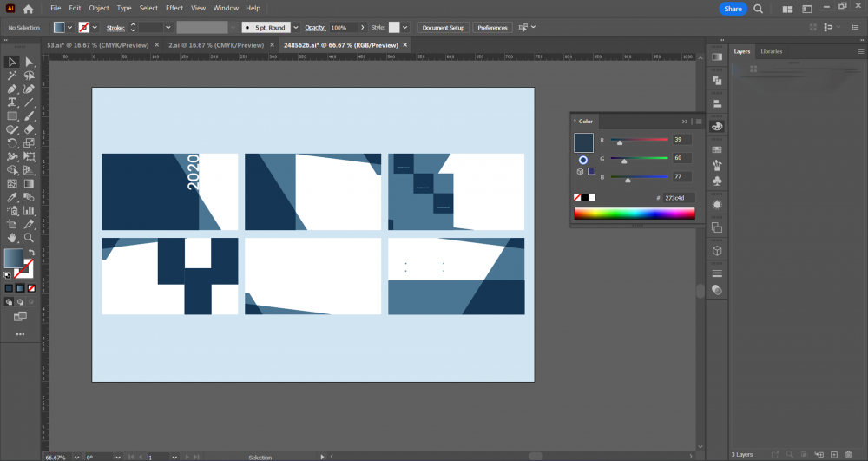868x461 pixels.
Task: Switch to 2.ai document tab
Action: pyautogui.click(x=216, y=45)
